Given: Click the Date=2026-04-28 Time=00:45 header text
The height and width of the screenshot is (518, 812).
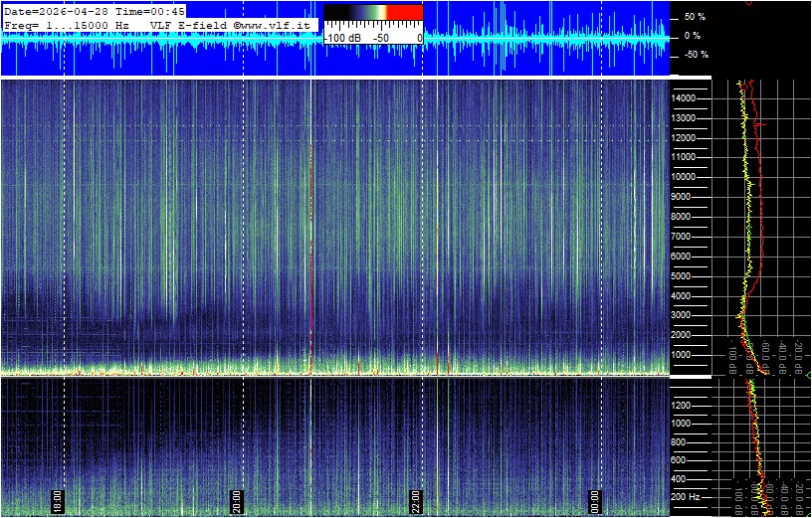Looking at the screenshot, I should [95, 12].
